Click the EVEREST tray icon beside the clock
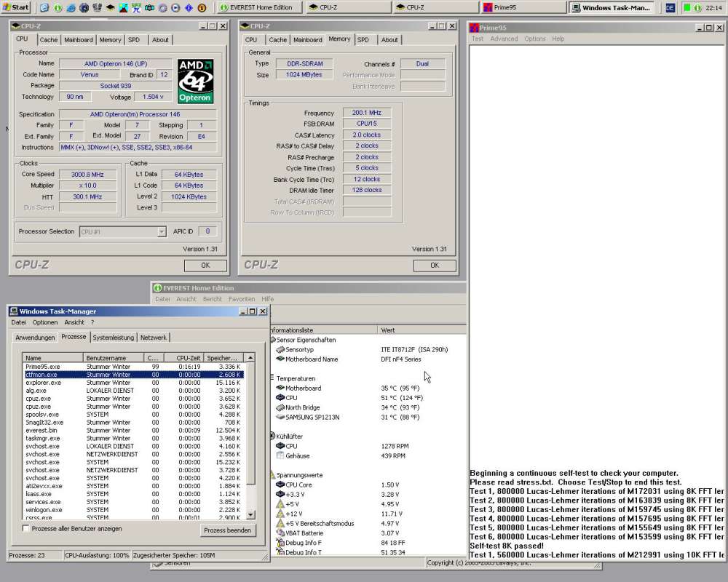Viewport: 728px width, 582px height. coord(697,8)
